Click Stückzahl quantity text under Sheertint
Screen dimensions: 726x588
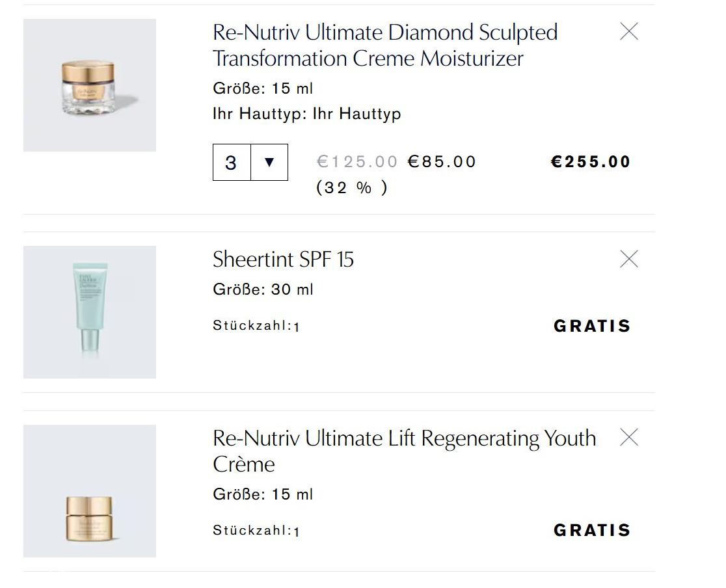pyautogui.click(x=256, y=326)
